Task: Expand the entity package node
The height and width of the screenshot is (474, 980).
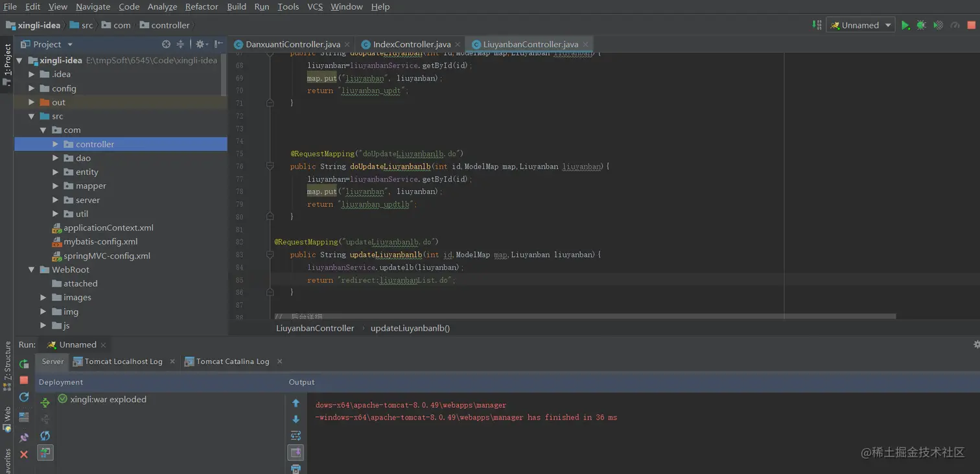Action: point(55,172)
